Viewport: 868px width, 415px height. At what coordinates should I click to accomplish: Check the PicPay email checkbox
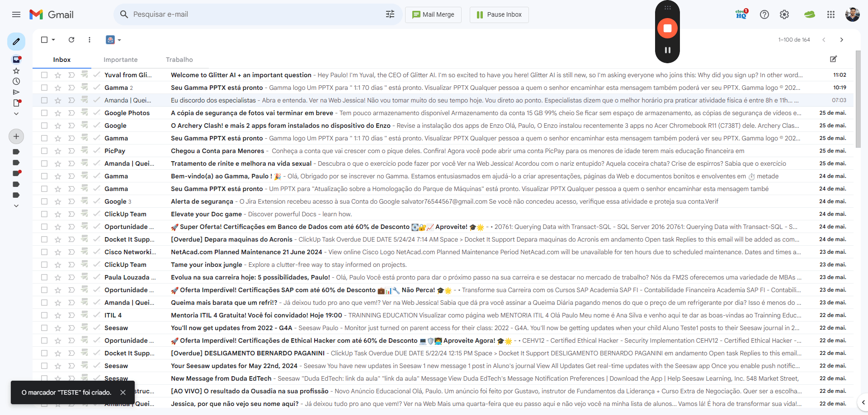pos(44,151)
